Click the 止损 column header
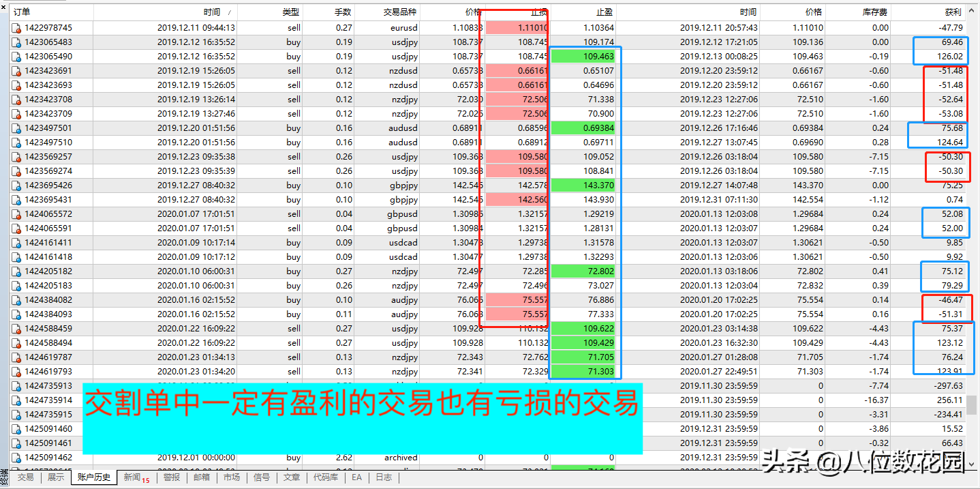 [x=518, y=12]
